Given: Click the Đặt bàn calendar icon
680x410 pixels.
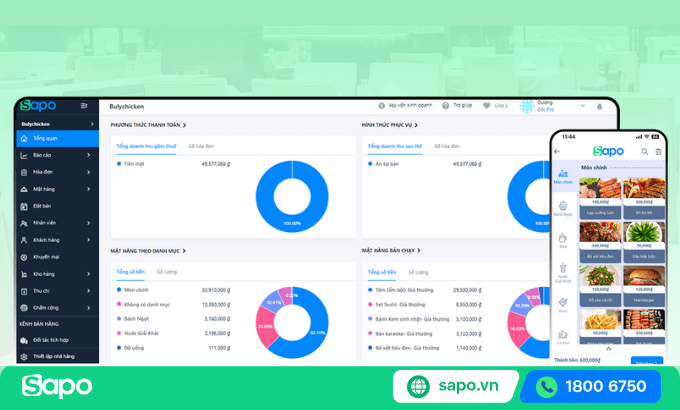Looking at the screenshot, I should 23,206.
